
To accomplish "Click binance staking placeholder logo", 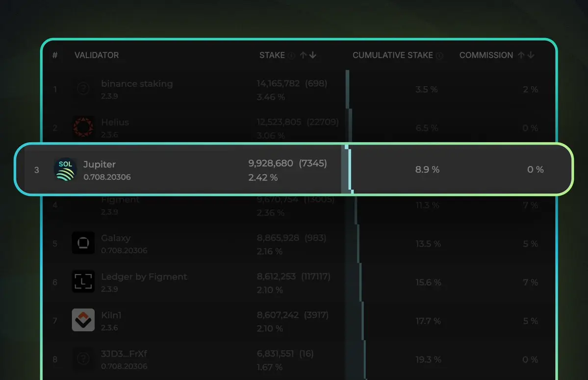I will click(x=83, y=88).
